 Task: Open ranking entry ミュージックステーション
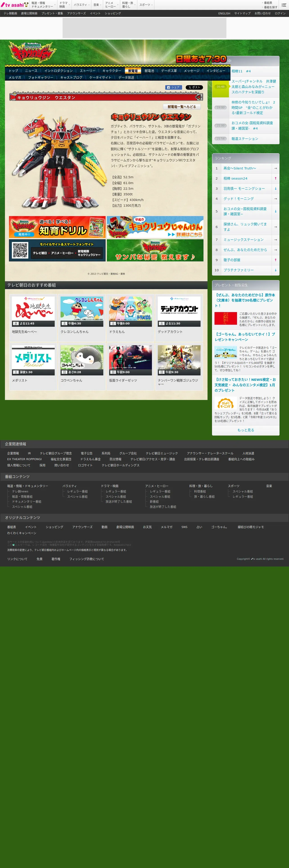[x=243, y=240]
